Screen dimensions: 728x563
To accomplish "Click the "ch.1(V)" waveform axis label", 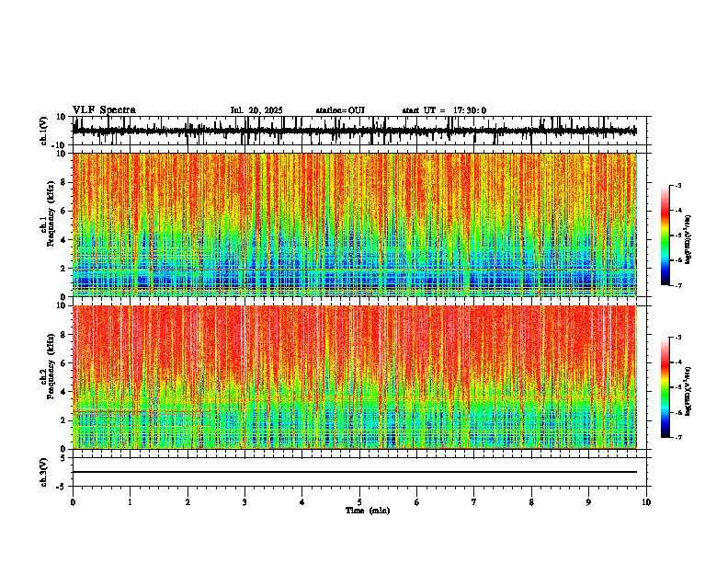I will coord(44,131).
